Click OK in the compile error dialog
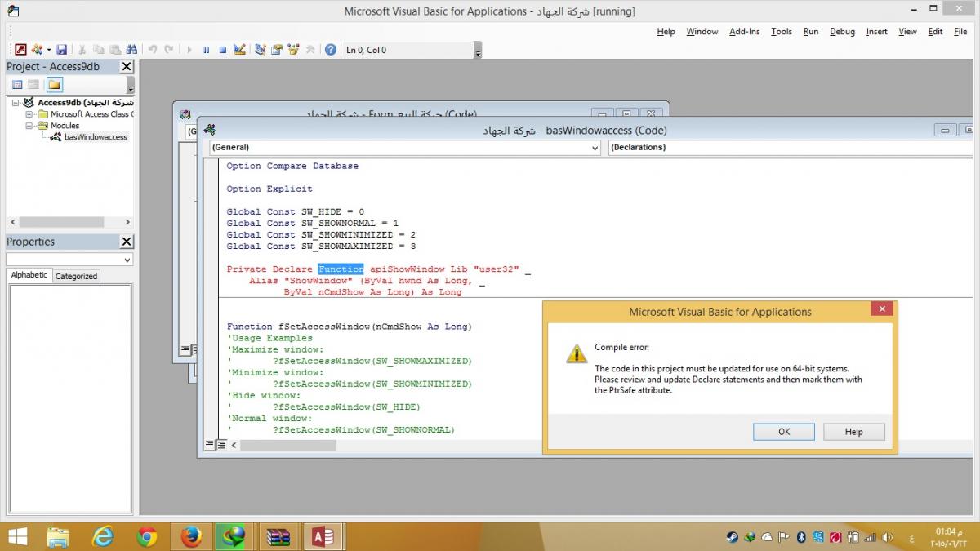Screen dimensions: 980x551 coord(784,432)
